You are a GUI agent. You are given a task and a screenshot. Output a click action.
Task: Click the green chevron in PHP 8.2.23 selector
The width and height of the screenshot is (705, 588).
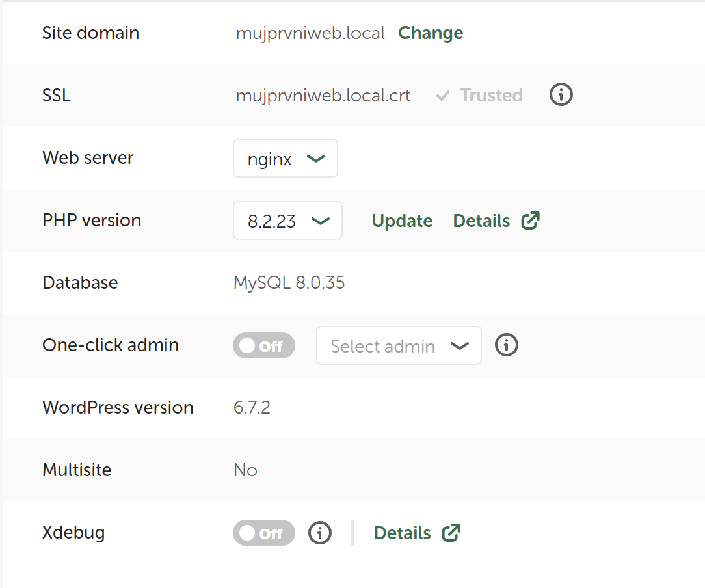pyautogui.click(x=320, y=221)
